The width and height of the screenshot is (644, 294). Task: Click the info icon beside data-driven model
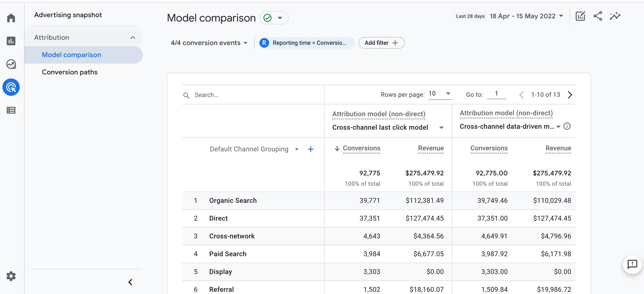567,126
